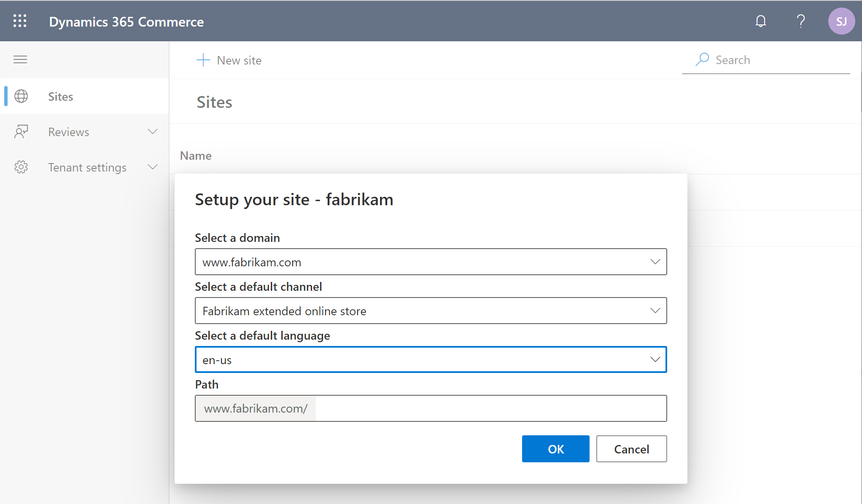Click the help question mark icon

click(x=801, y=21)
